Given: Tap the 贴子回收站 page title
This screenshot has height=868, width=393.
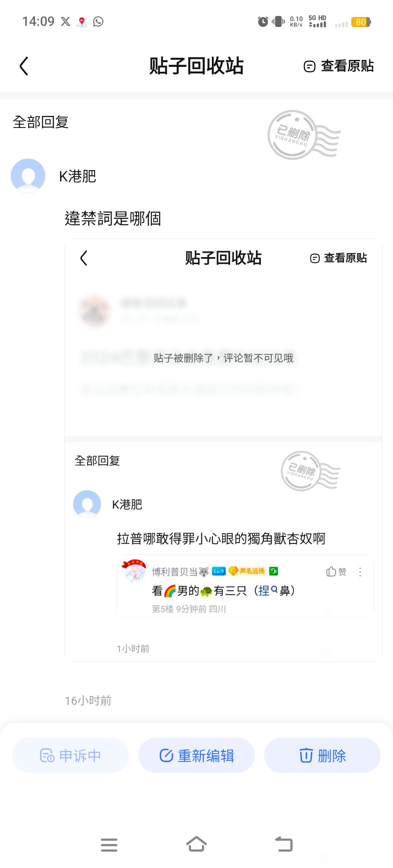Looking at the screenshot, I should pyautogui.click(x=196, y=66).
